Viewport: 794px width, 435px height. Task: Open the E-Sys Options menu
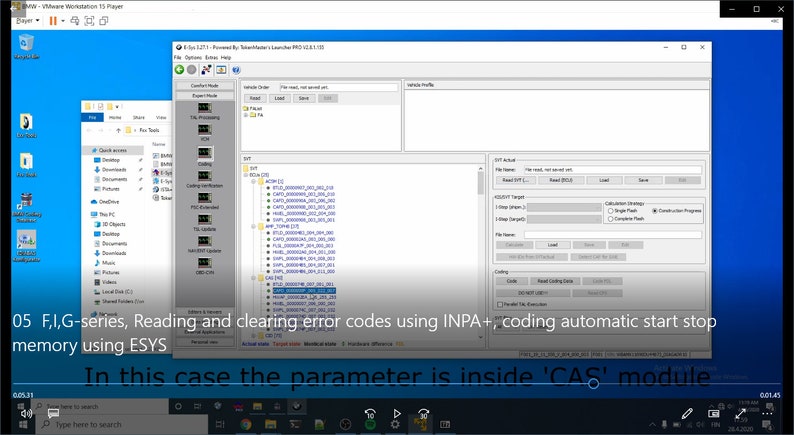[193, 58]
